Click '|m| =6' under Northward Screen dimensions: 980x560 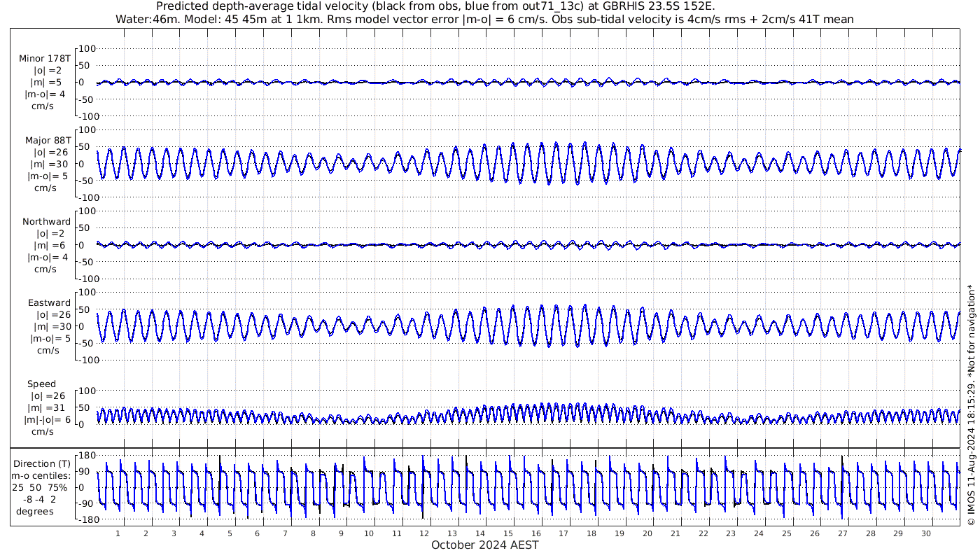[x=48, y=245]
